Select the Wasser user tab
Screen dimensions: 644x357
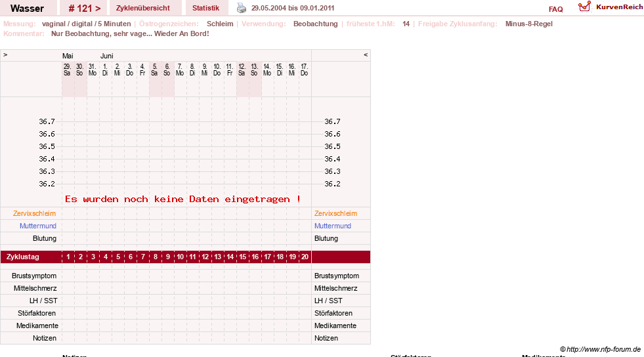pyautogui.click(x=27, y=9)
